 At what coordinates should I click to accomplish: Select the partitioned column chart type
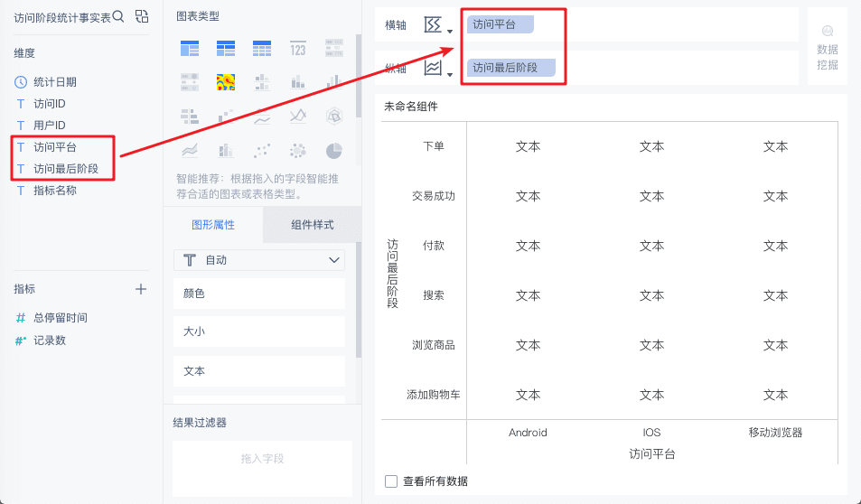262,82
